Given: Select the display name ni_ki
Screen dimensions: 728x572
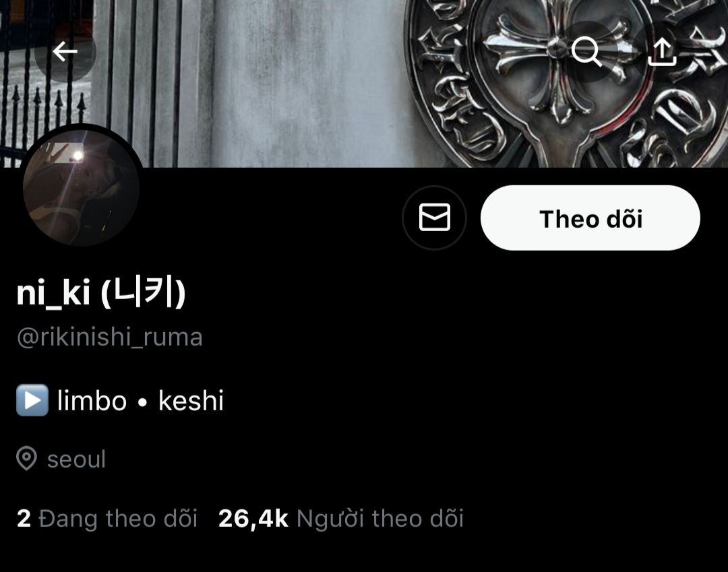Looking at the screenshot, I should pos(53,292).
